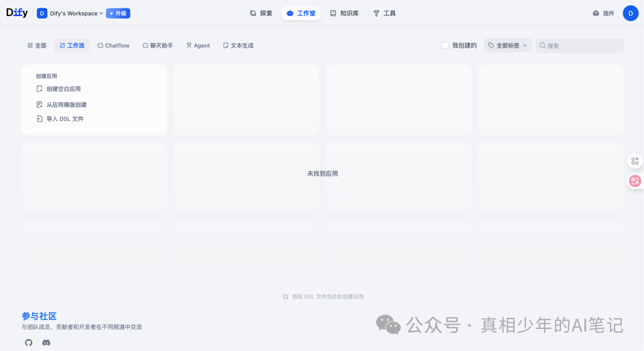Click the blue D workspace avatar
644x351 pixels.
tap(42, 13)
